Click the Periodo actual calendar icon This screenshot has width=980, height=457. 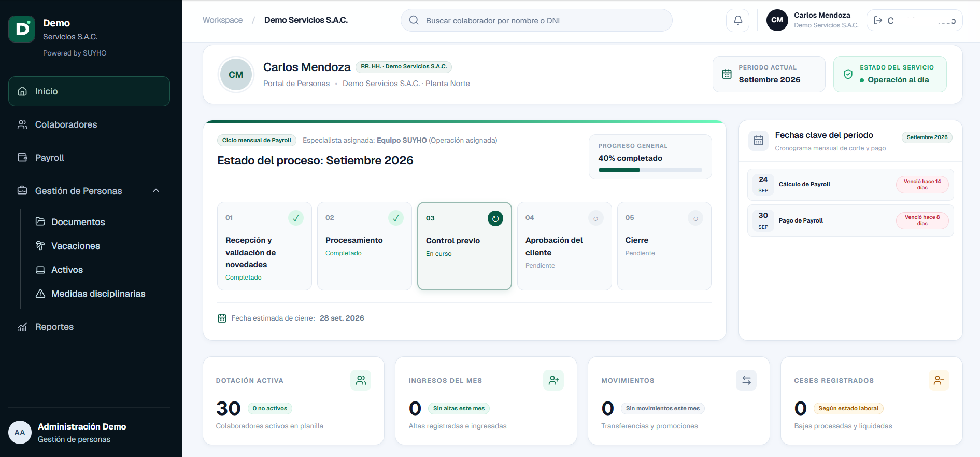coord(727,74)
